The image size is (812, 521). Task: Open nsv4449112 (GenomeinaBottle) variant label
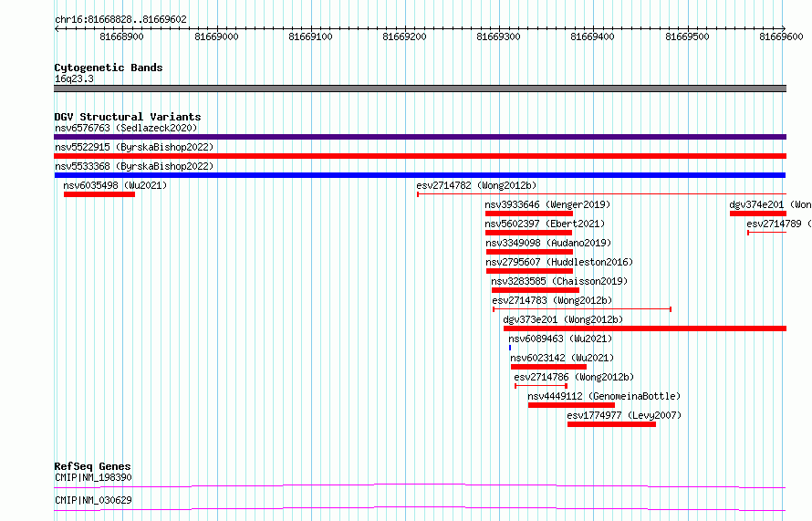(x=604, y=396)
